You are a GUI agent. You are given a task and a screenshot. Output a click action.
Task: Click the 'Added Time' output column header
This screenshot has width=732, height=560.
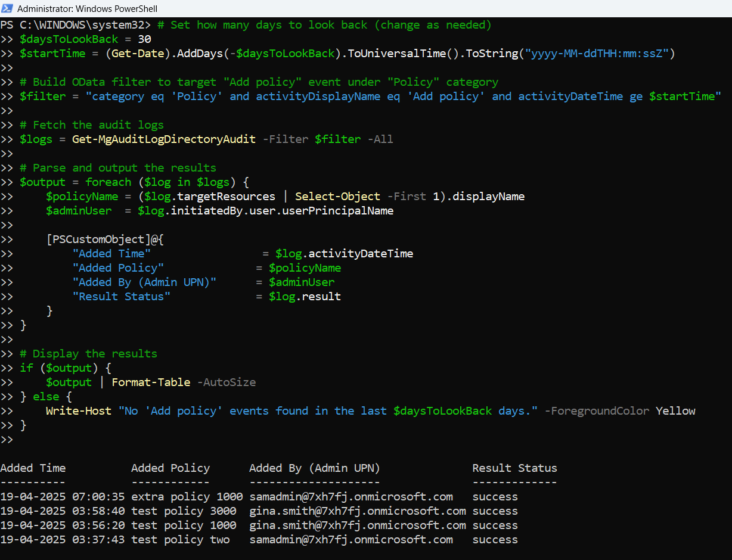click(33, 468)
